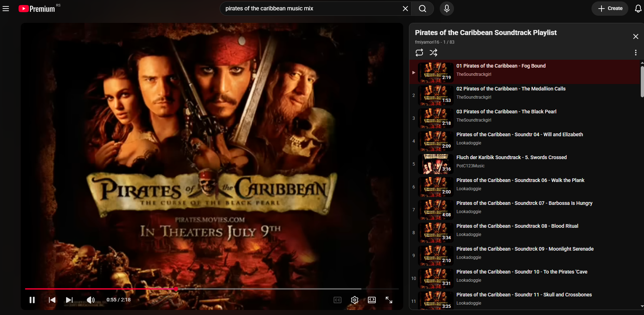This screenshot has height=315, width=644.
Task: Open the hamburger guide menu
Action: [6, 9]
